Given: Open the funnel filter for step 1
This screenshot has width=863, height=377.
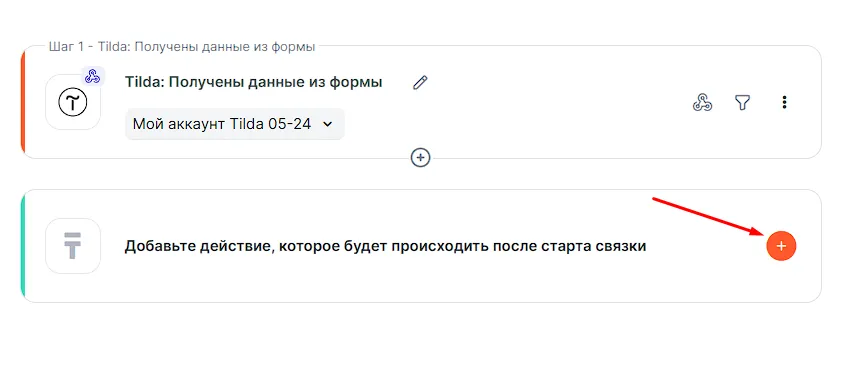Looking at the screenshot, I should tap(742, 102).
